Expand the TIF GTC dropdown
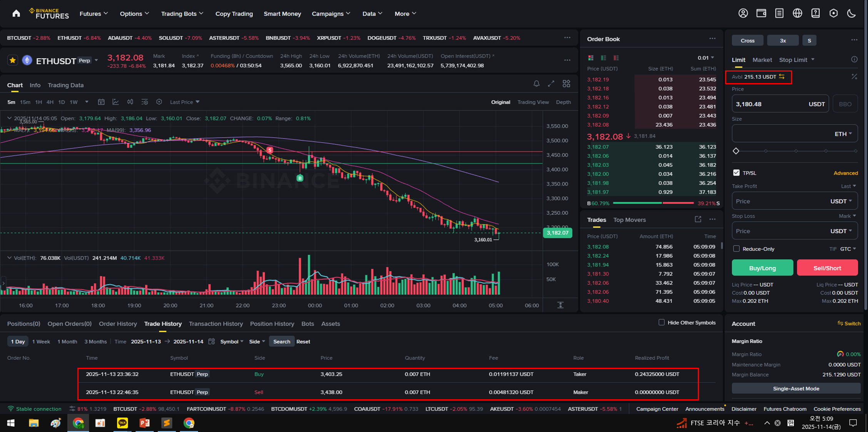This screenshot has height=432, width=868. (x=848, y=249)
